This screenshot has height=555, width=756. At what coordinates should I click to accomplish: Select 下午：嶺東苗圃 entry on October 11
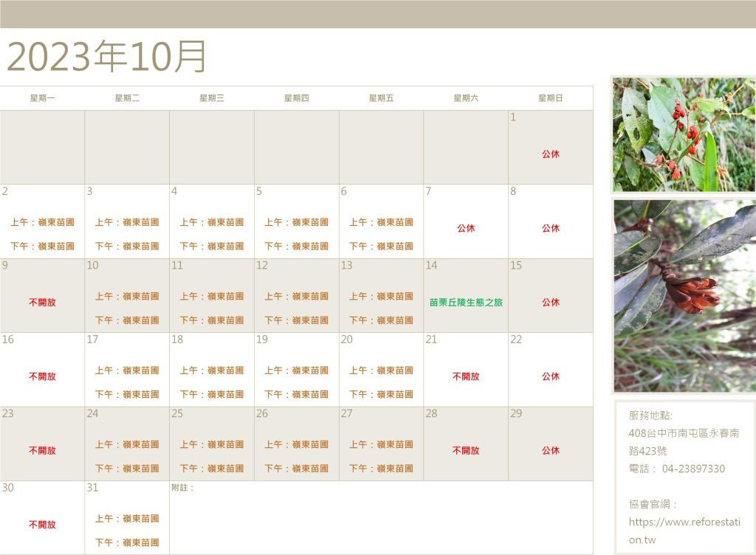tap(212, 320)
